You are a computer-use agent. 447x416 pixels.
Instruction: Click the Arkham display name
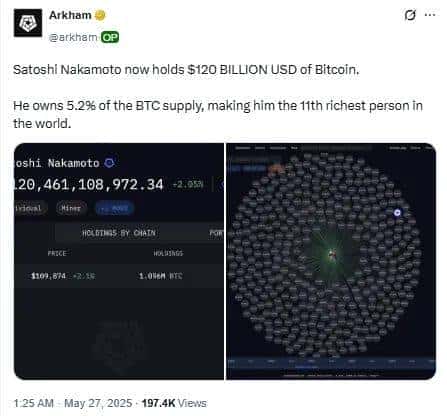click(x=70, y=15)
